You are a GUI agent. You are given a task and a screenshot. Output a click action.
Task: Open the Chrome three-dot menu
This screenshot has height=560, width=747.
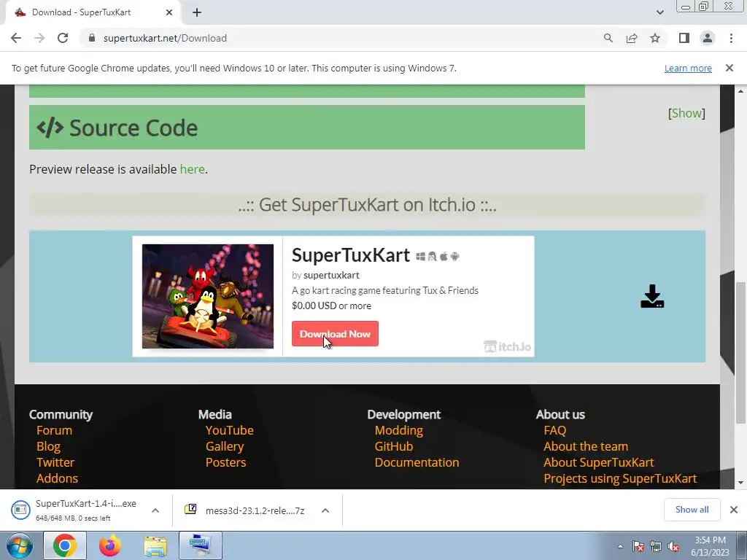point(731,38)
